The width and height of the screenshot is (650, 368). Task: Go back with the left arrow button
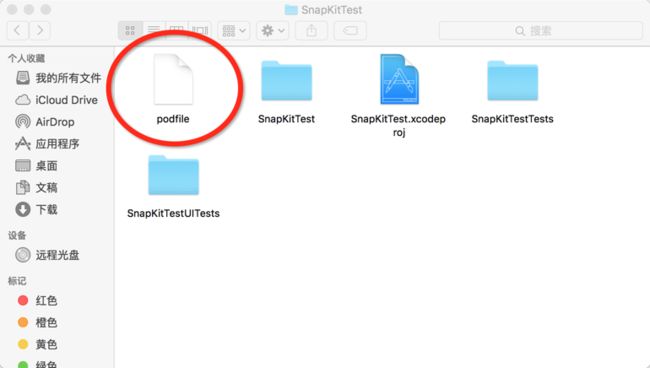[x=18, y=30]
